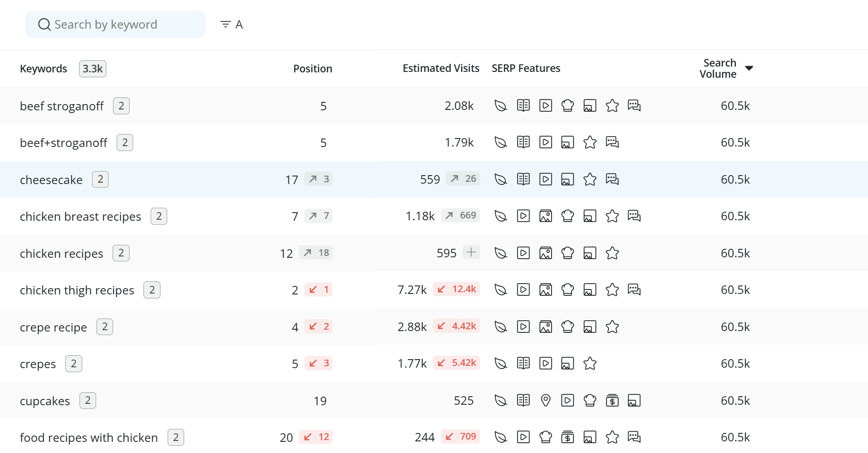Click the 3.3k keywords count badge
The image size is (868, 453).
tap(93, 69)
